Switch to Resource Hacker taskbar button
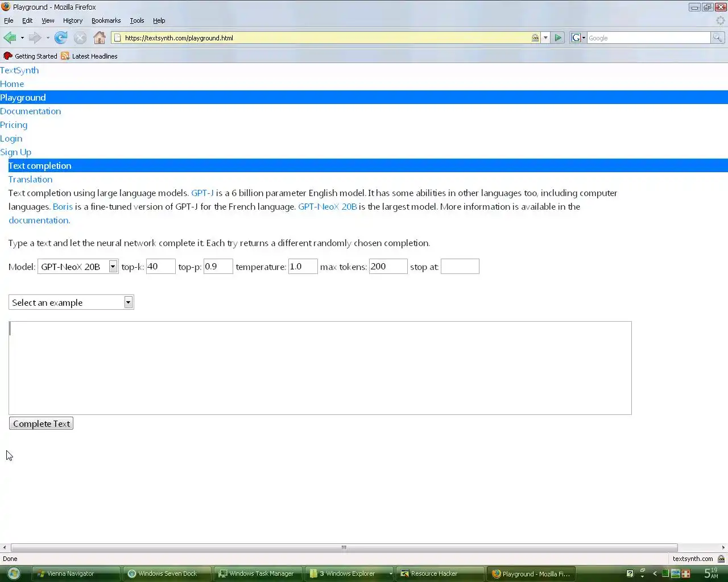This screenshot has width=728, height=582. coord(440,573)
